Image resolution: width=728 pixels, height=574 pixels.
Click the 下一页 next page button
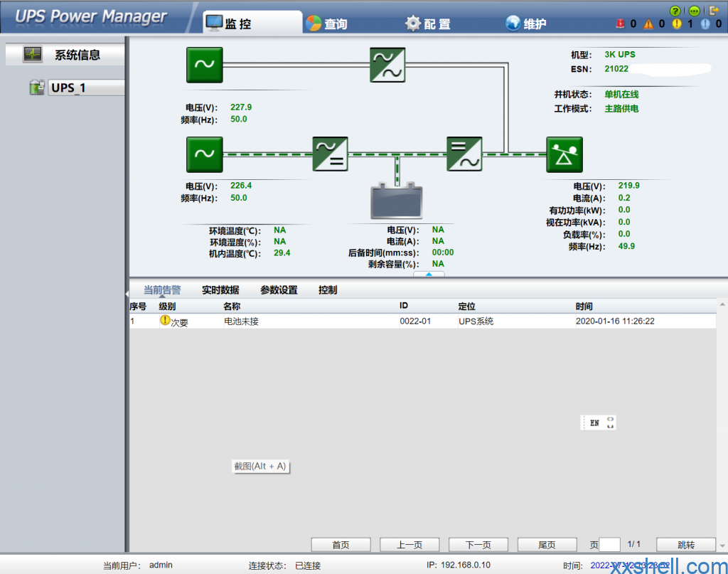click(x=478, y=545)
